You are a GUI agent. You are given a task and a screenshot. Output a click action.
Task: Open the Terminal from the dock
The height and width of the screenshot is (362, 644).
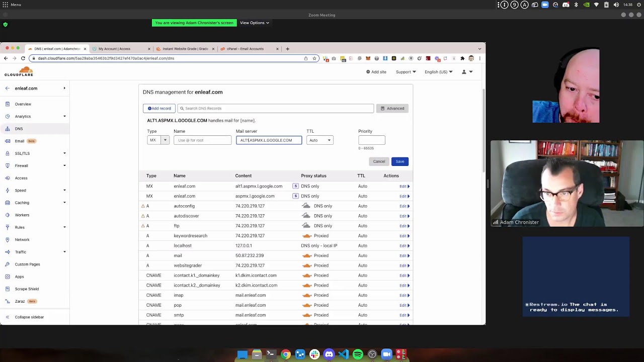(271, 354)
